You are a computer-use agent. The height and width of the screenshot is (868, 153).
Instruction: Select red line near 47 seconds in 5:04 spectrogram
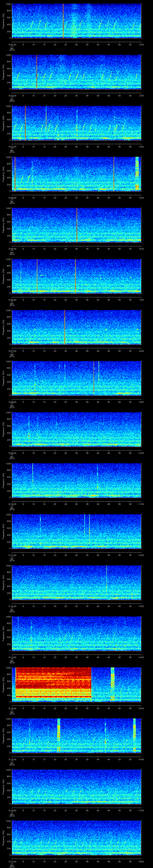[x=114, y=174]
